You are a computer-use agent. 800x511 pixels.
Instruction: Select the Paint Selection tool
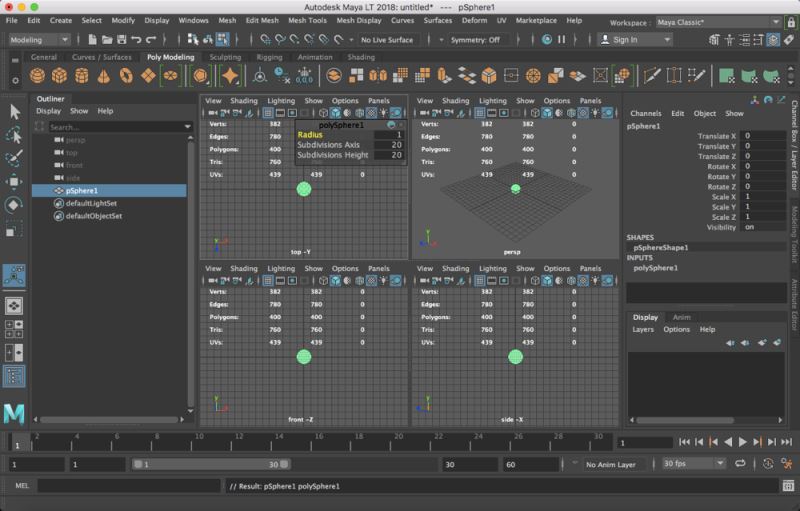click(14, 158)
